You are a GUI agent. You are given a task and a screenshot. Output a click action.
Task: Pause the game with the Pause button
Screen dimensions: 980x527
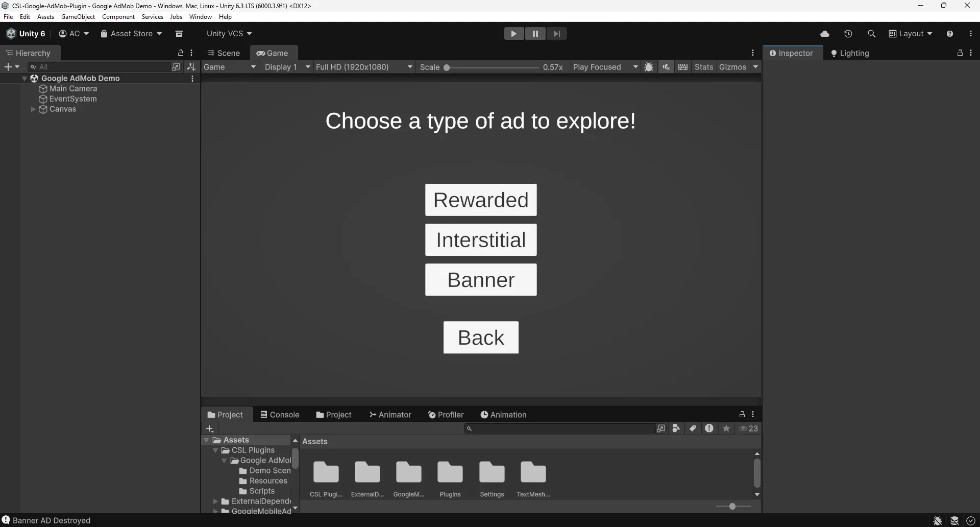[x=535, y=34]
